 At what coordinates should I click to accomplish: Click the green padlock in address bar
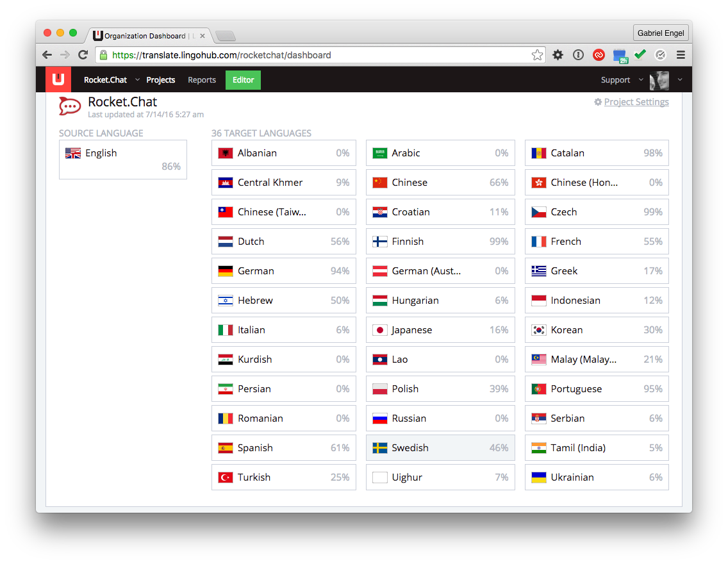click(x=104, y=54)
